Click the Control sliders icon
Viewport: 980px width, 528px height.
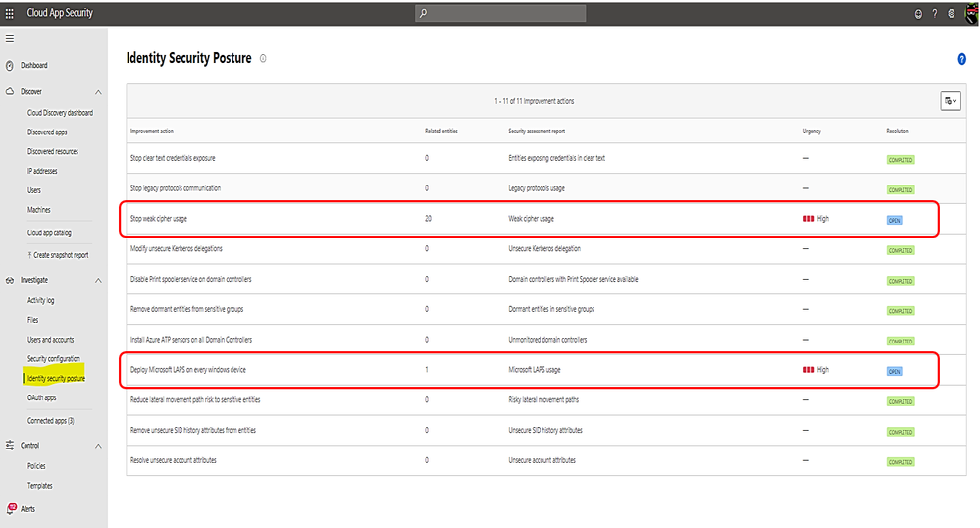10,446
